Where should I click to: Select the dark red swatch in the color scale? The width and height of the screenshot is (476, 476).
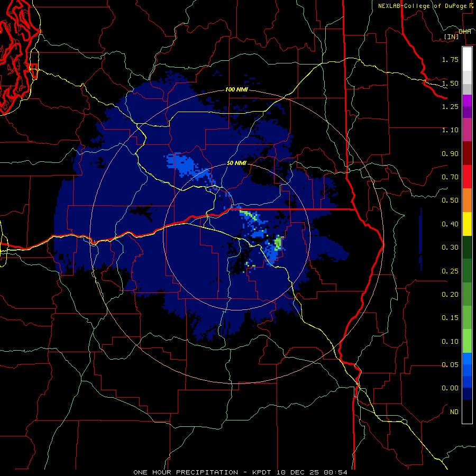(467, 153)
